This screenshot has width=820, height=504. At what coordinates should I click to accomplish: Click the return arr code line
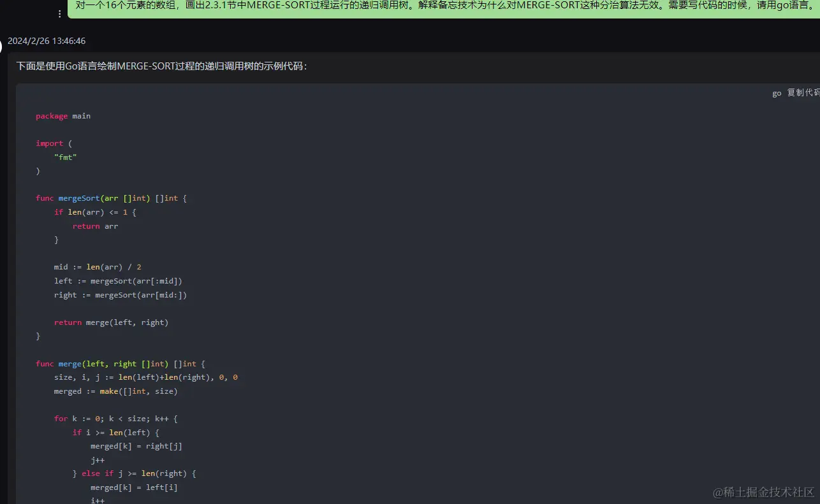tap(95, 226)
